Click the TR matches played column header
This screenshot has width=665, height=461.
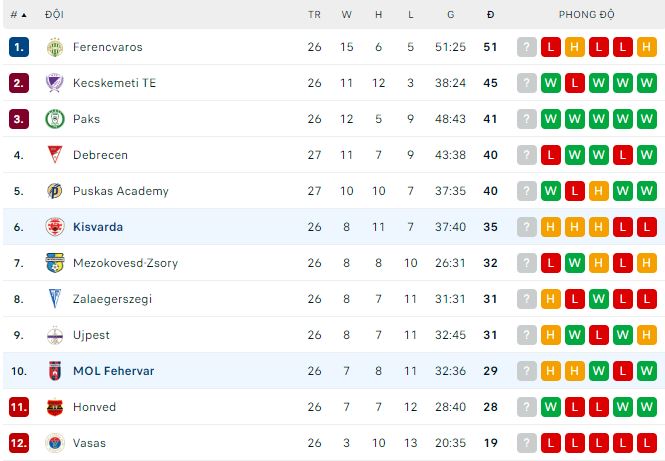click(x=315, y=15)
